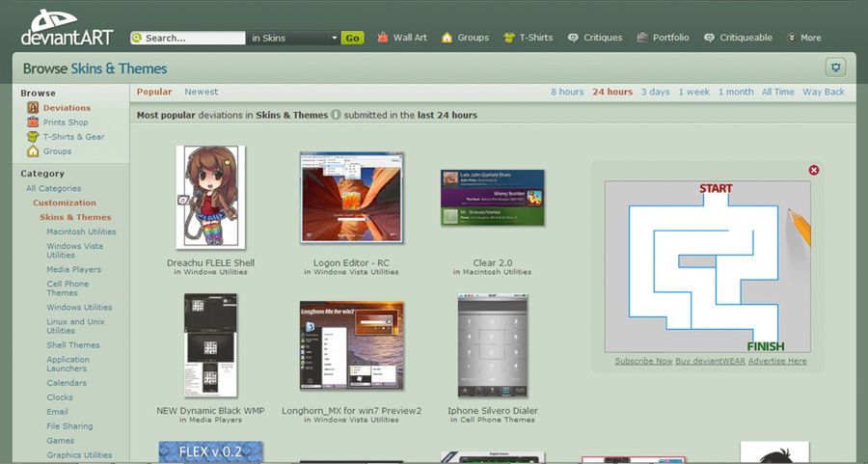868x464 pixels.
Task: Open NEW Dynamic Black WMP thumbnail
Action: tap(210, 345)
